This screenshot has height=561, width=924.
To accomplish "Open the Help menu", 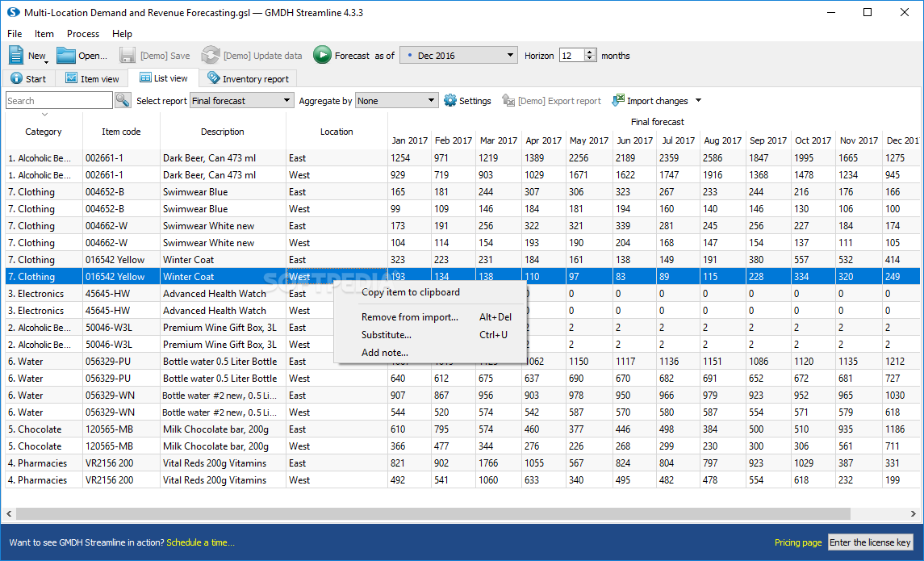I will pos(122,34).
